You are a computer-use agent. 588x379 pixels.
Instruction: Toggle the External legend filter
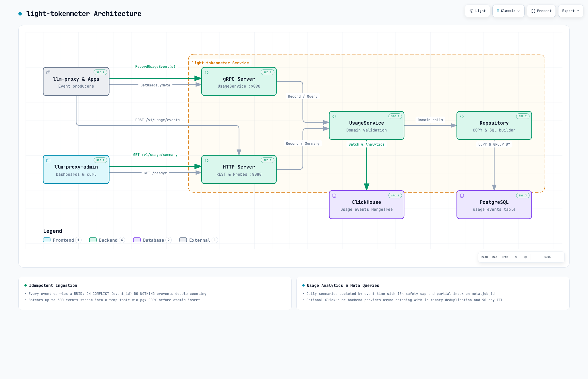click(198, 240)
